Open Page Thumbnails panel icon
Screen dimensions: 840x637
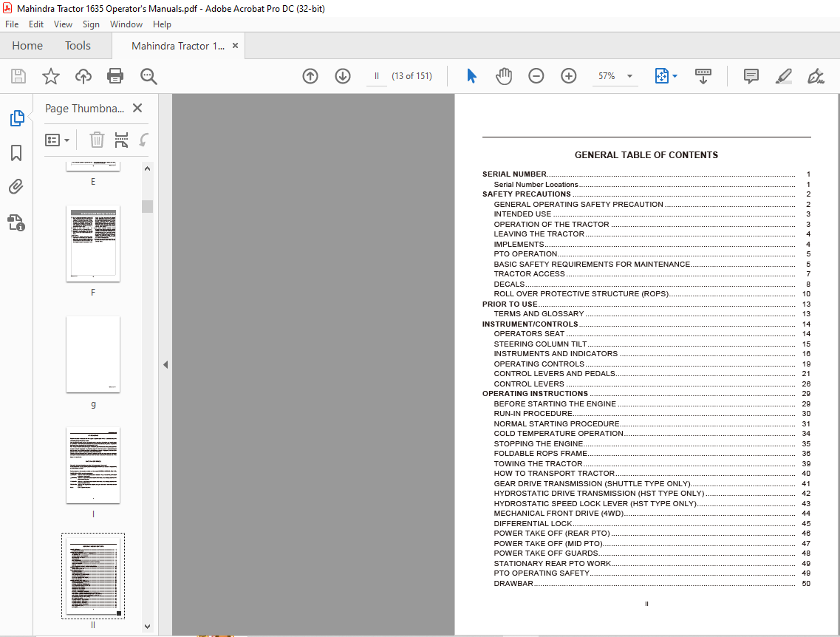(x=16, y=117)
